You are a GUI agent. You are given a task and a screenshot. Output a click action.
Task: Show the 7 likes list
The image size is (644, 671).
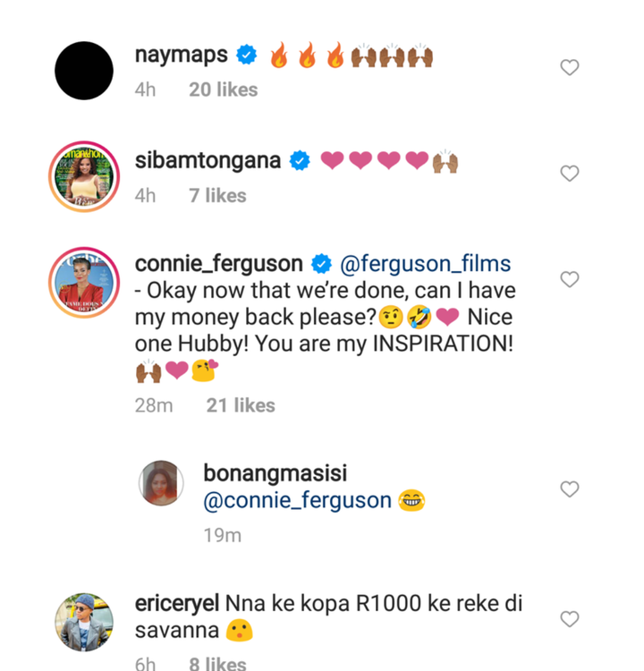point(217,195)
